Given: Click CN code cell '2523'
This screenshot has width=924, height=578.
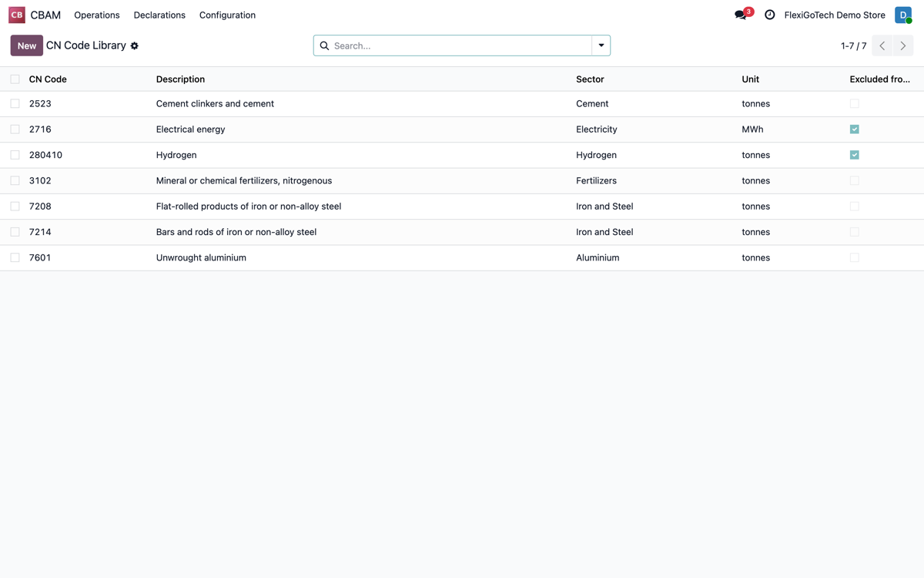Looking at the screenshot, I should [x=40, y=103].
